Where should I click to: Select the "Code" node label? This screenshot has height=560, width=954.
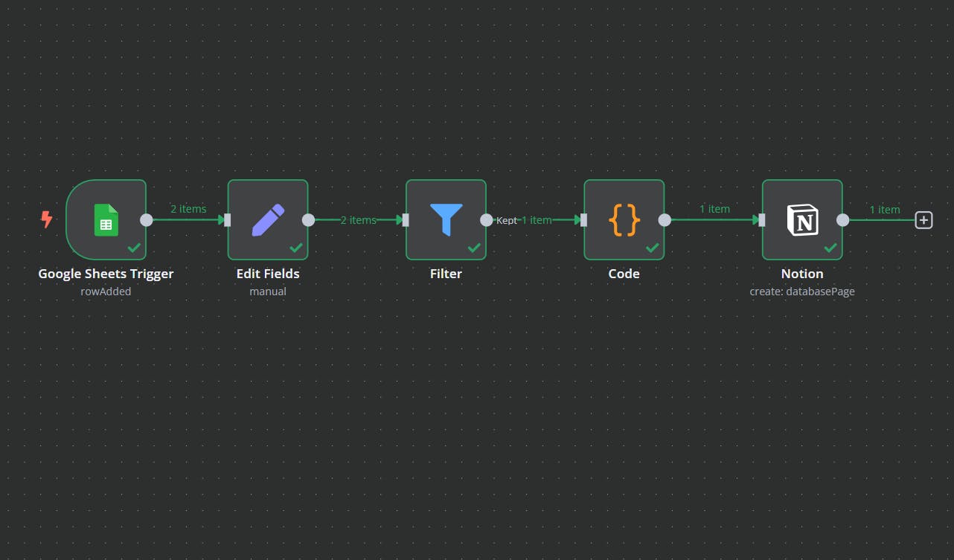(x=624, y=274)
